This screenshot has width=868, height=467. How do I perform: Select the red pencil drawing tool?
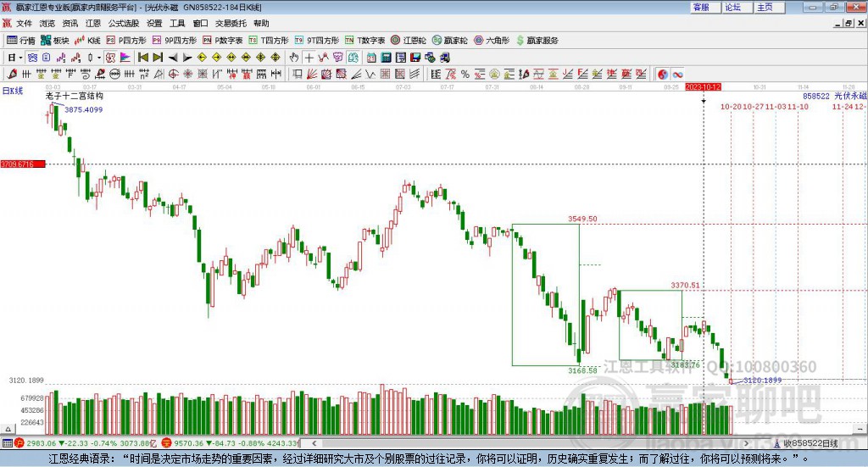tap(12, 74)
